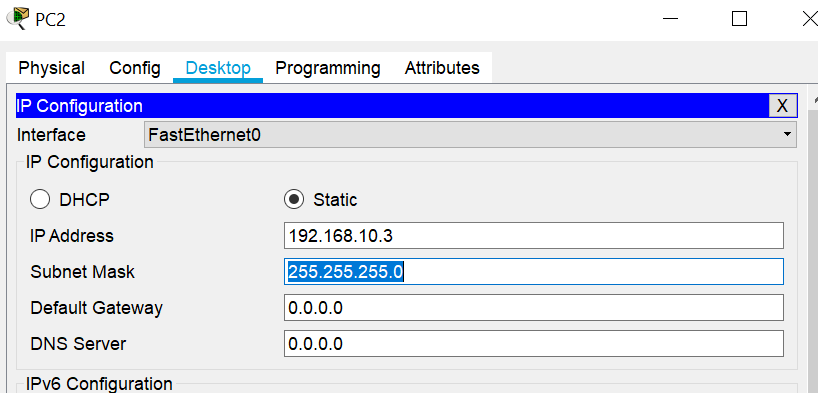
Task: Switch to the Config tab
Action: 135,68
